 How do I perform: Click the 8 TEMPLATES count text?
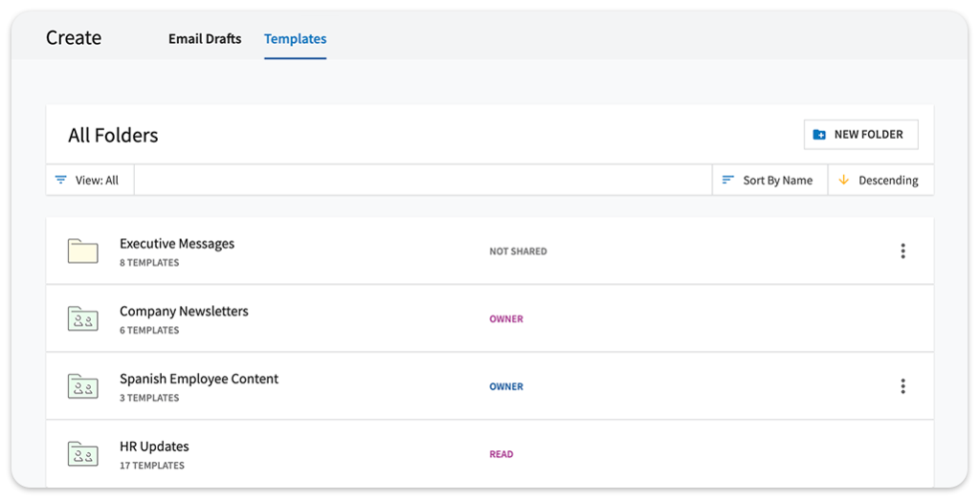pyautogui.click(x=149, y=263)
